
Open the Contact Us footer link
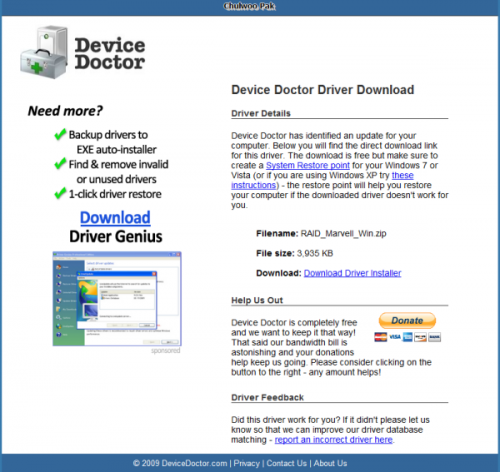tap(286, 463)
